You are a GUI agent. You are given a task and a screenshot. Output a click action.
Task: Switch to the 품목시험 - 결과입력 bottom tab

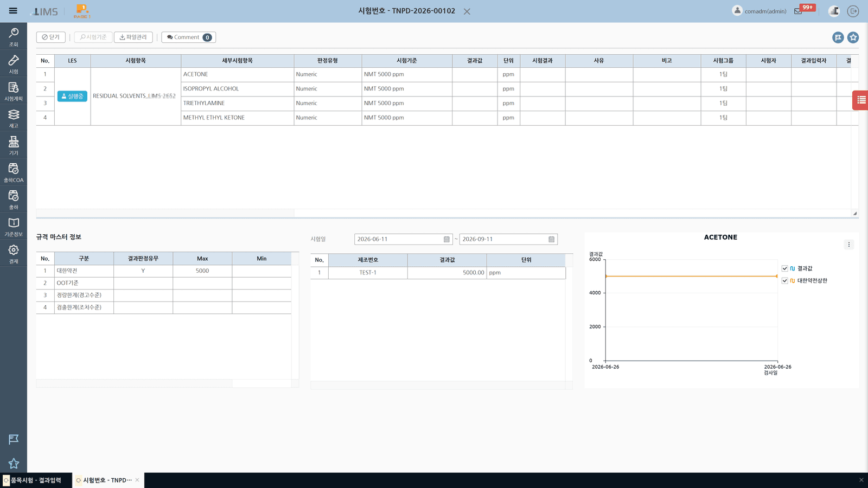tap(36, 480)
